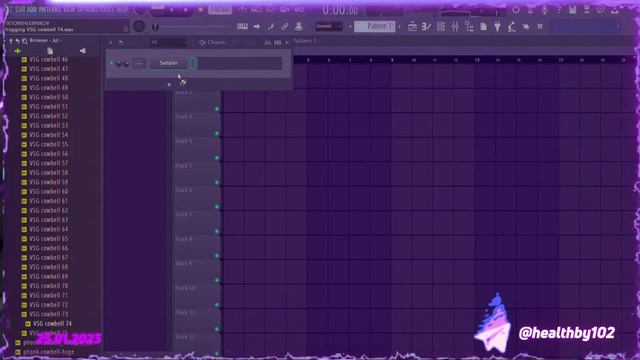Select VSG cowbell 50 in browser
This screenshot has width=640, height=360.
coord(49,97)
